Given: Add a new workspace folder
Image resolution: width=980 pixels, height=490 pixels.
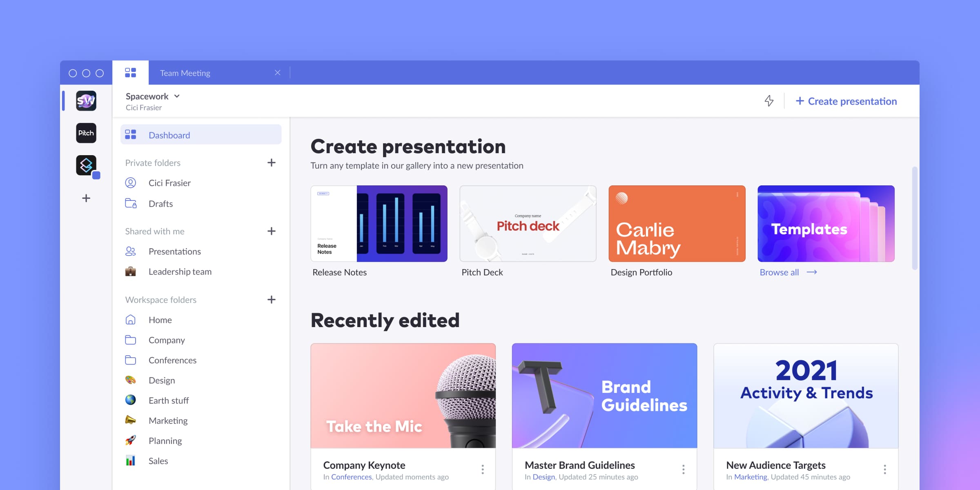Looking at the screenshot, I should click(272, 300).
